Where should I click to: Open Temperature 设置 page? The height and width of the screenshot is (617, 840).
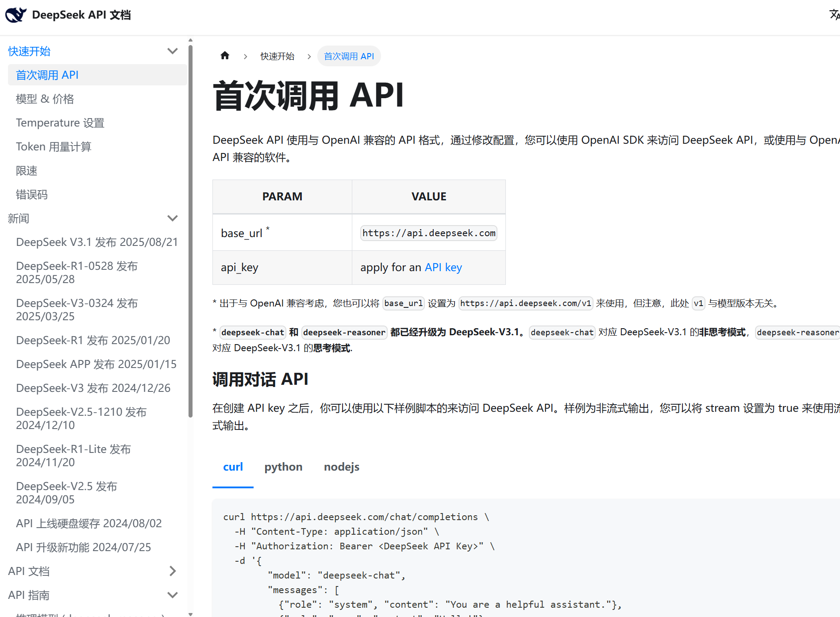97,123
